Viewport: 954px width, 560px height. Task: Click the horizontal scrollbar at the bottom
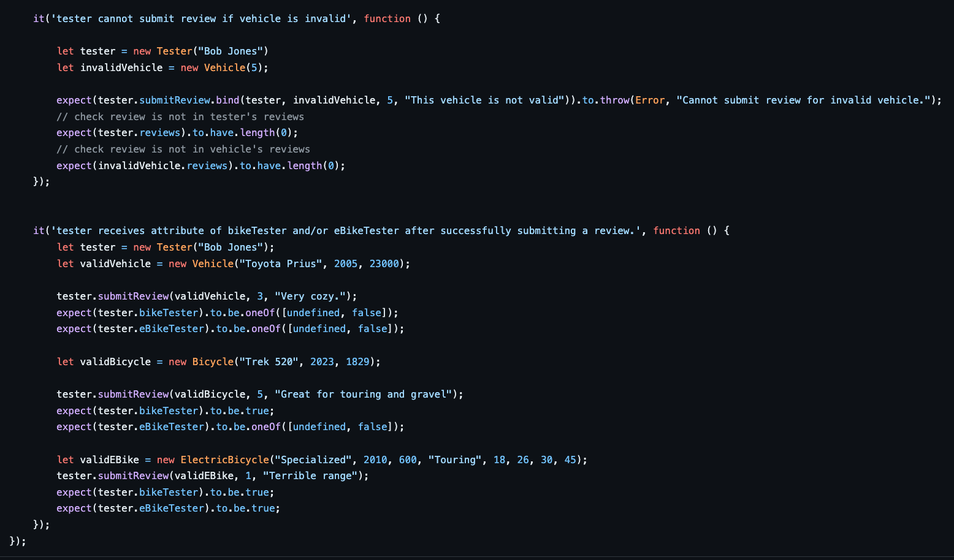[x=477, y=555]
